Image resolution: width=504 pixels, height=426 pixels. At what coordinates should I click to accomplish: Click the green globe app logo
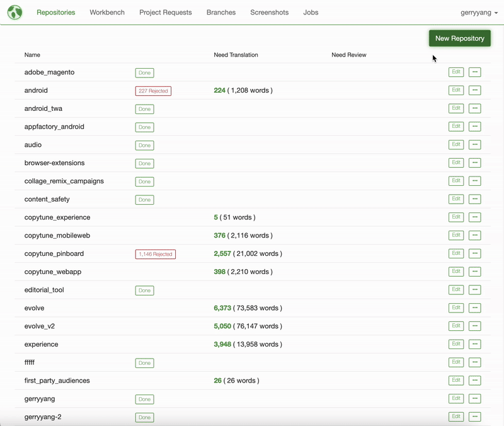click(14, 13)
